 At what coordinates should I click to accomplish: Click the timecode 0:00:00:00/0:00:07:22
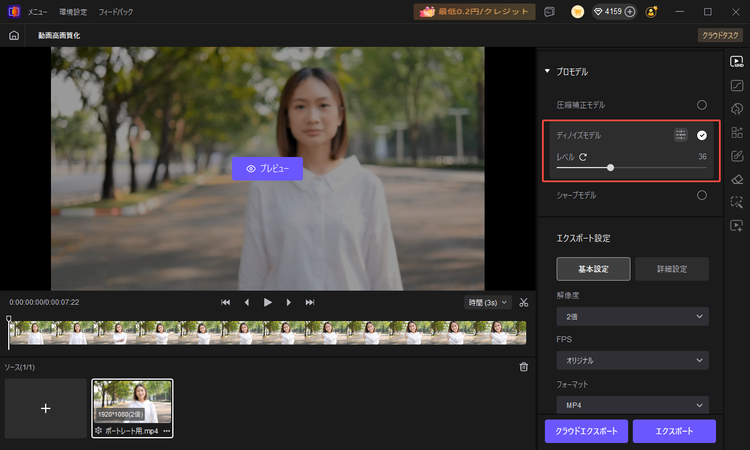[44, 302]
